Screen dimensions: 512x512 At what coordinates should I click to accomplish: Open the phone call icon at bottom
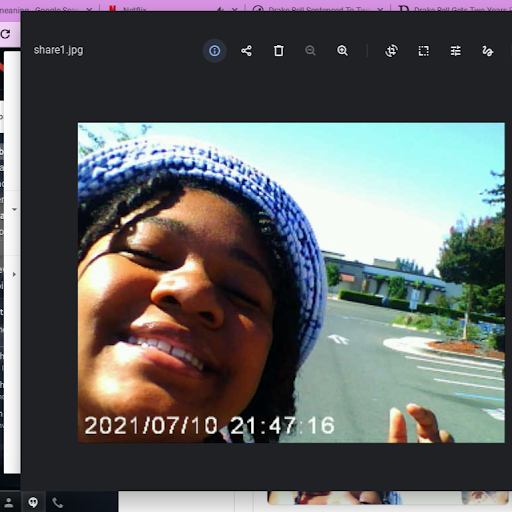(x=57, y=502)
